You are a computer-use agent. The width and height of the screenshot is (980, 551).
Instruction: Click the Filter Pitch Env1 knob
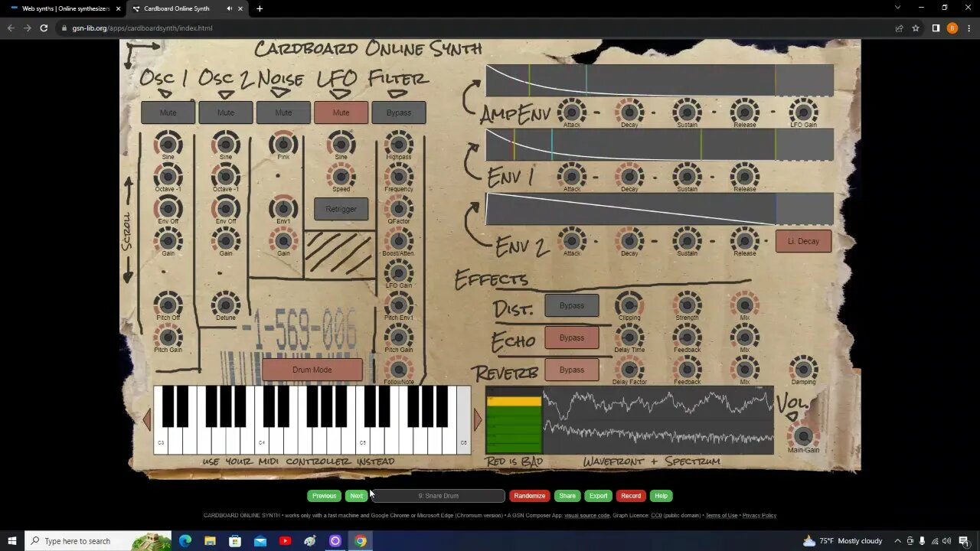398,305
